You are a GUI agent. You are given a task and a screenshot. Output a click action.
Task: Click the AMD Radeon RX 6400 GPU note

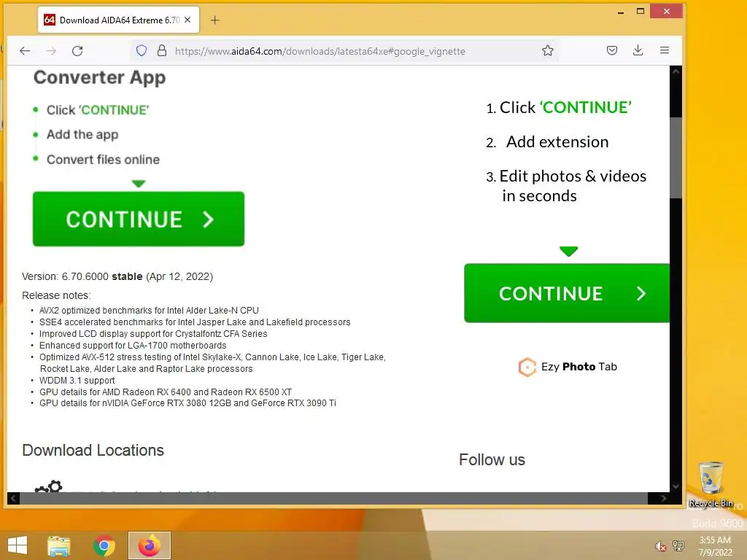tap(166, 392)
